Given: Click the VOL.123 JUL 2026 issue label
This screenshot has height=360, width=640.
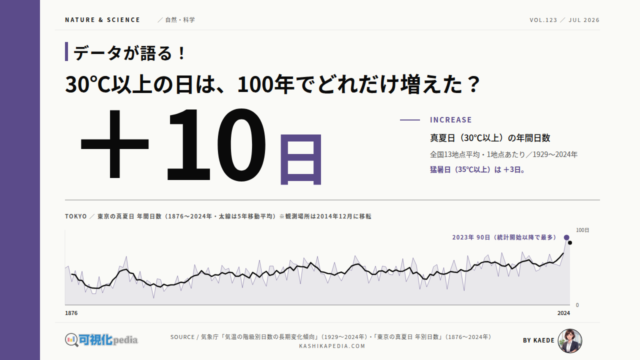Looking at the screenshot, I should click(564, 20).
